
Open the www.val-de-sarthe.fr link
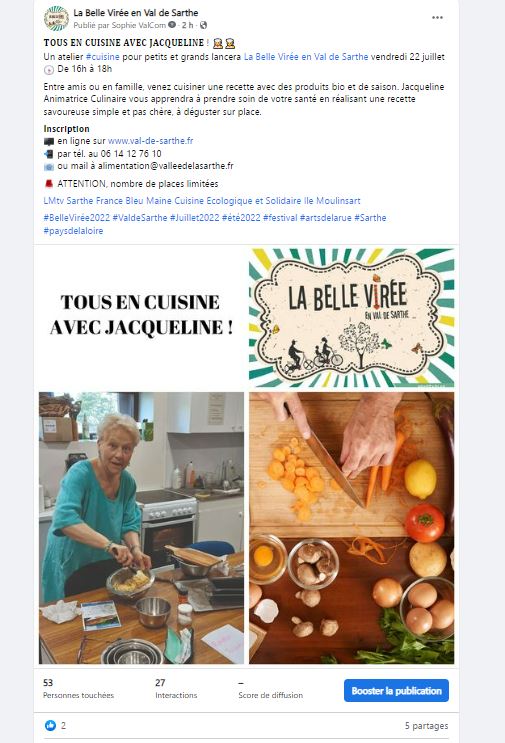pos(150,141)
